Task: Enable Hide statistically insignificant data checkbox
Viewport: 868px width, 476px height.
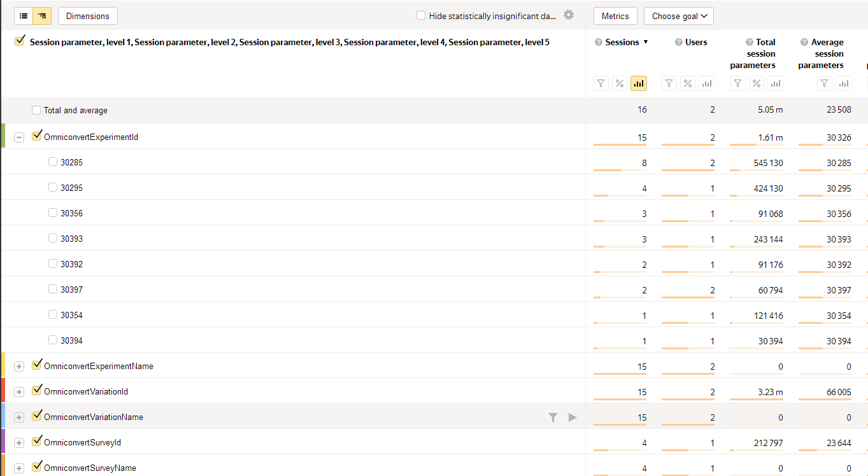Action: 421,15
